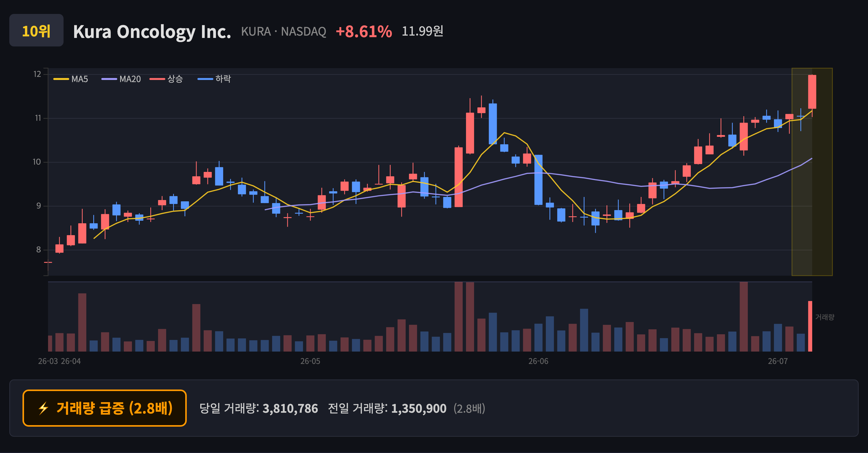Image resolution: width=868 pixels, height=453 pixels.
Task: Click the 26-06 date axis label
Action: point(538,361)
